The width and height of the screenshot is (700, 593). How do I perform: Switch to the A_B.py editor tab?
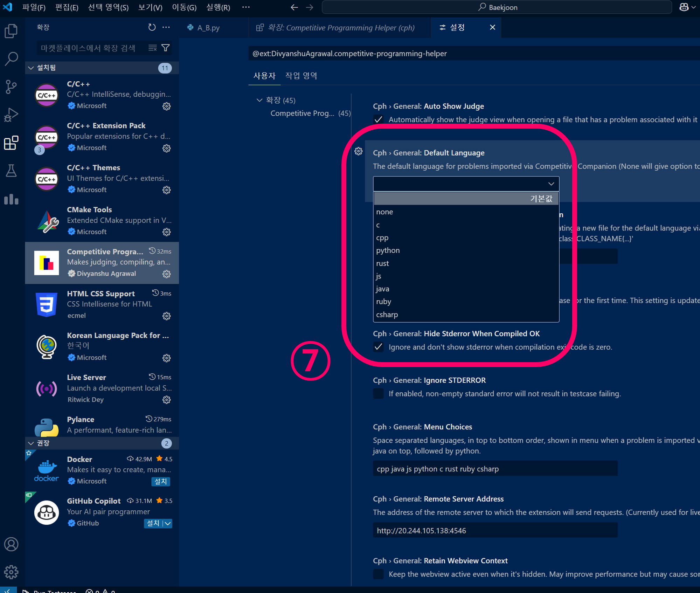point(208,28)
